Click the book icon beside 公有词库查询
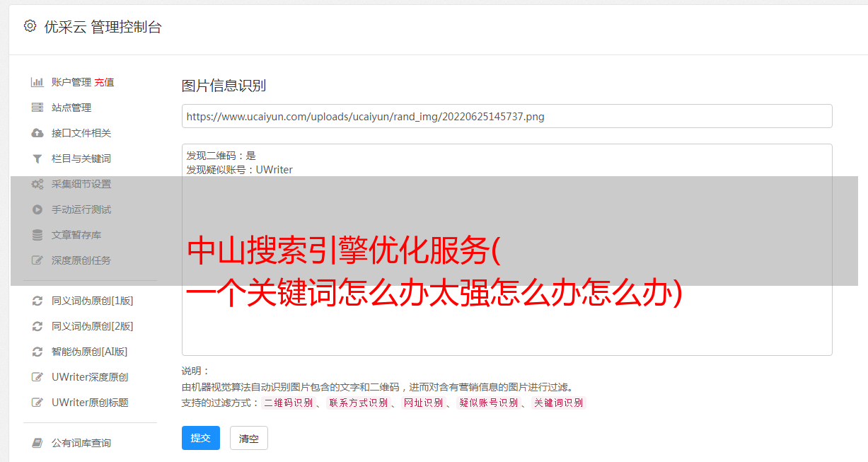Viewport: 868px width, 462px height. pyautogui.click(x=37, y=443)
